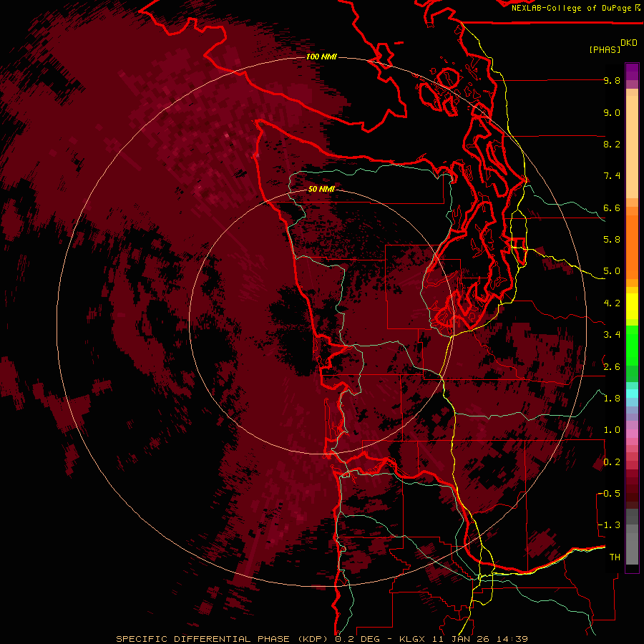644x644 pixels.
Task: Click the 11 JAN 26 date stamp
Action: click(x=460, y=639)
